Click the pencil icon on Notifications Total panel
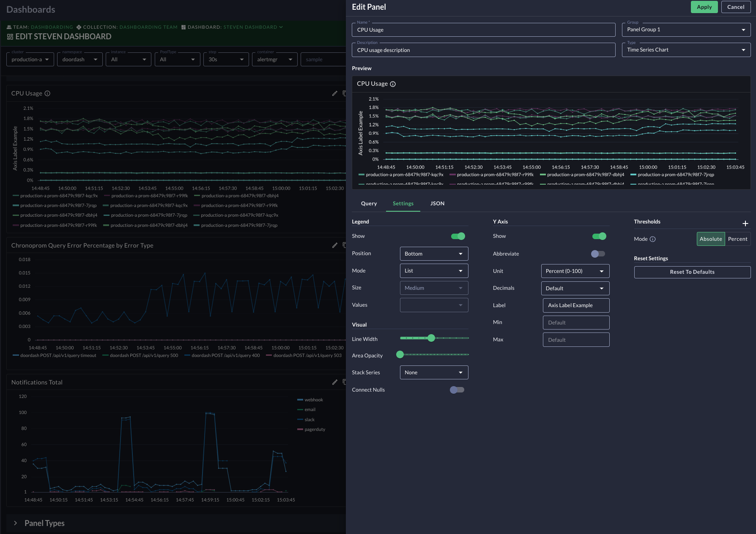Viewport: 756px width, 534px height. tap(335, 382)
